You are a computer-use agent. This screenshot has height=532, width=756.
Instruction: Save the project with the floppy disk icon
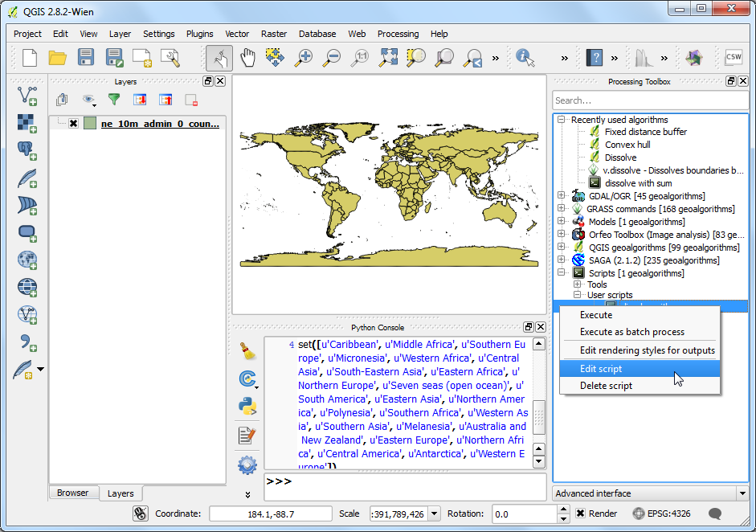pos(86,58)
